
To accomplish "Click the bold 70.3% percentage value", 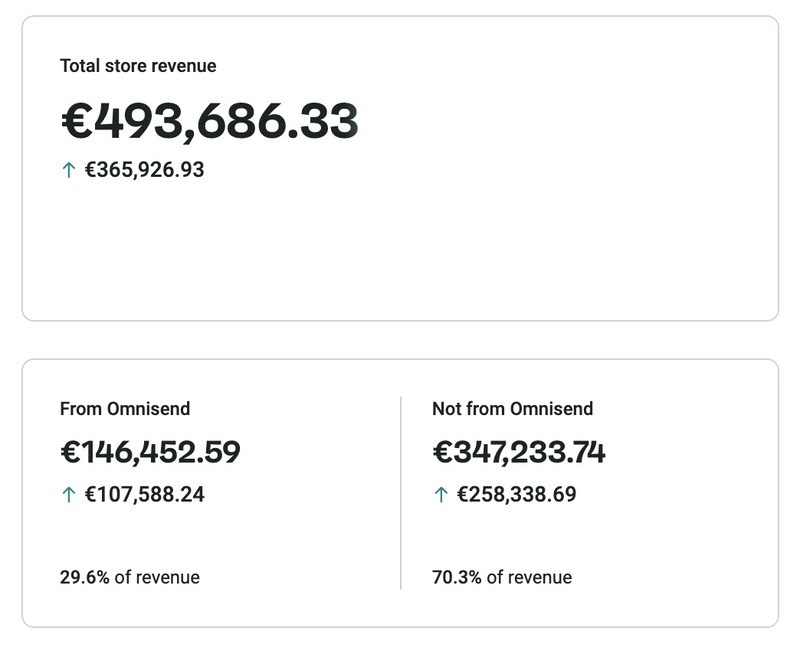I will coord(457,577).
